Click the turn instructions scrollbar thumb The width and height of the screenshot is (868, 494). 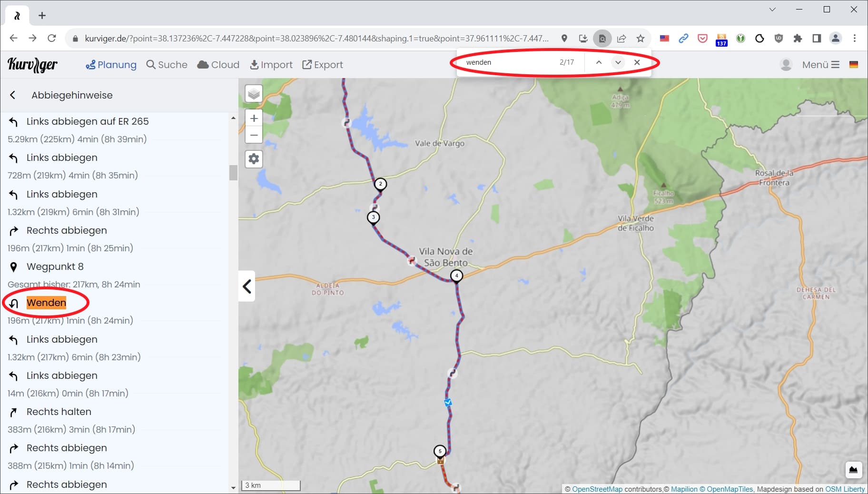(x=233, y=173)
